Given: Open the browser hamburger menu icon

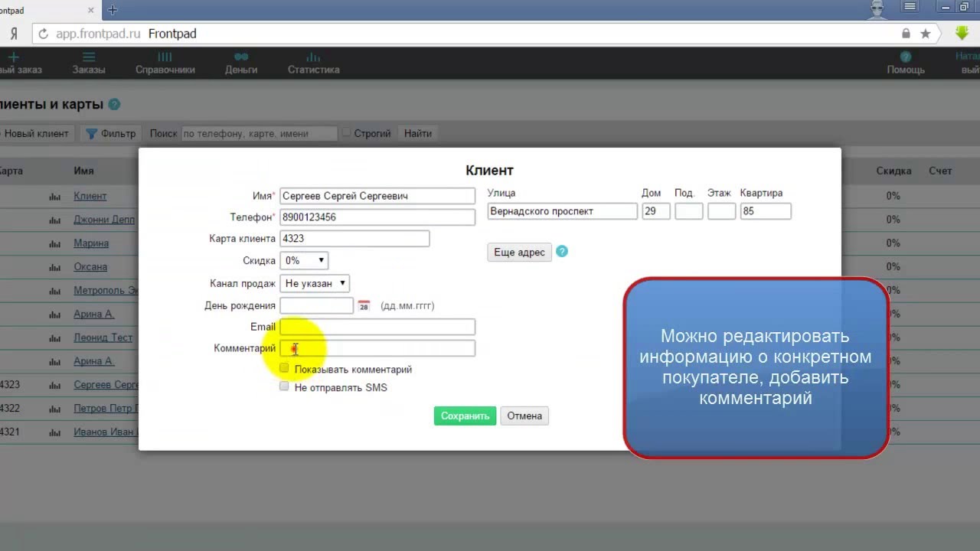Looking at the screenshot, I should click(910, 7).
